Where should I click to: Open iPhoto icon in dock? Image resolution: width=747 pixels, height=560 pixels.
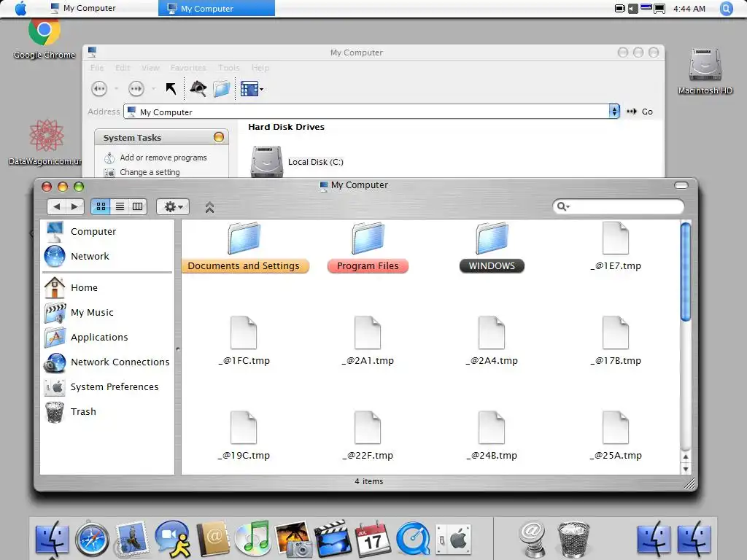pos(293,539)
